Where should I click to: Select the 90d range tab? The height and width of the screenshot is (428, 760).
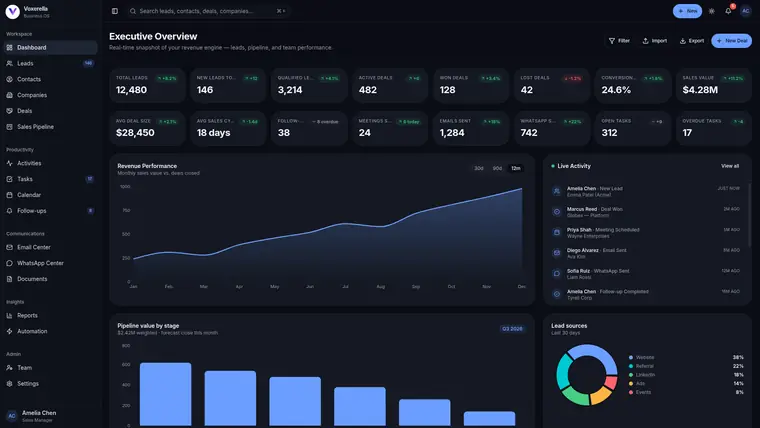(497, 168)
